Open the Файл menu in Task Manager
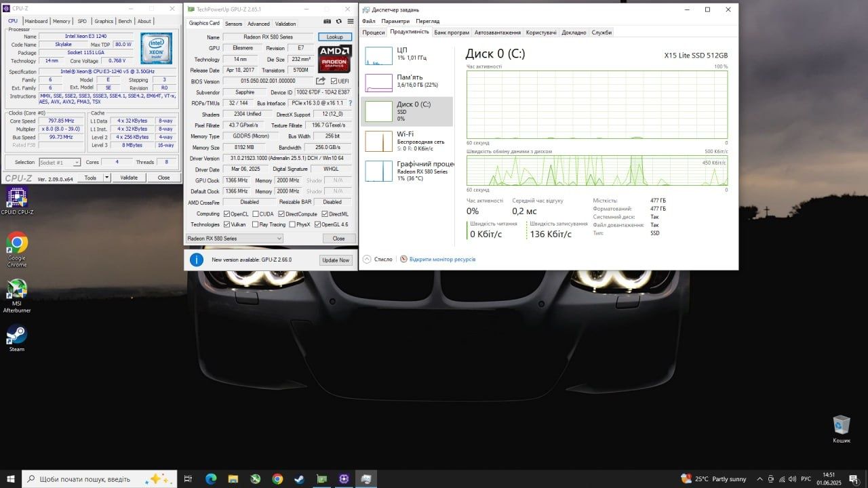This screenshot has height=488, width=868. (368, 21)
